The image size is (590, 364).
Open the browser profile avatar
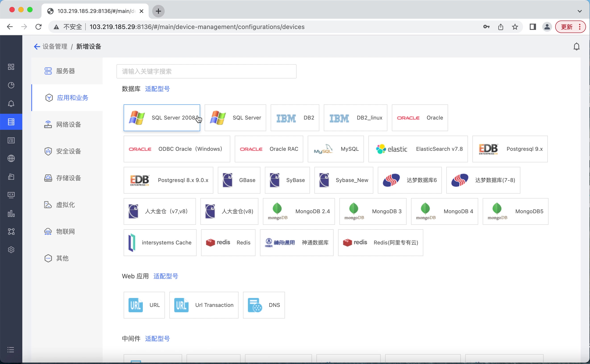tap(547, 27)
